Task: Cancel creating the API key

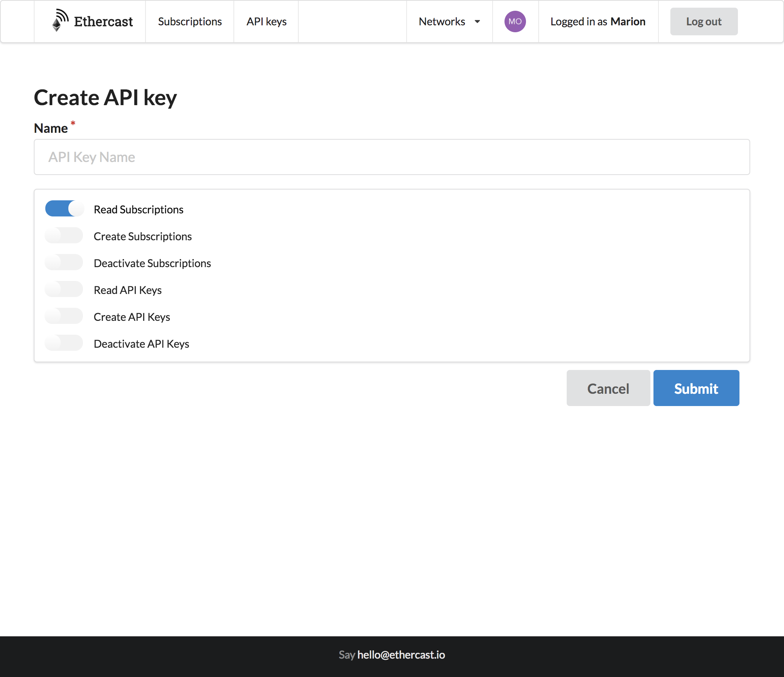Action: click(608, 388)
